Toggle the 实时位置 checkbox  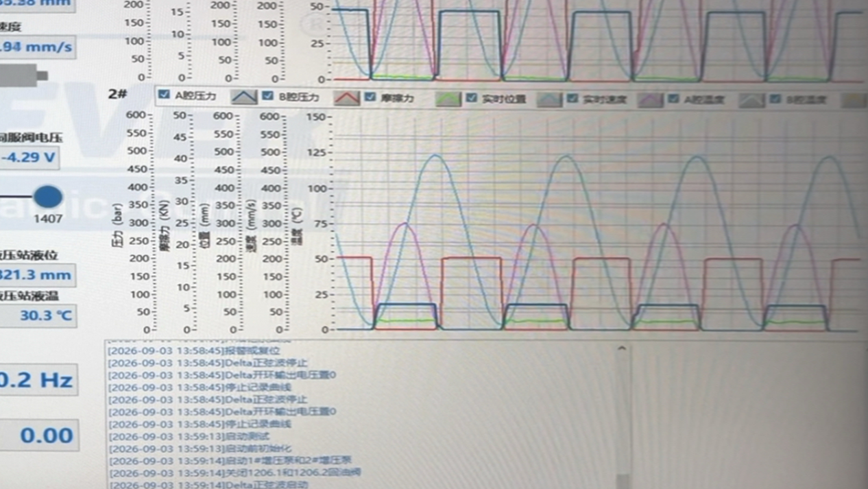pos(471,97)
